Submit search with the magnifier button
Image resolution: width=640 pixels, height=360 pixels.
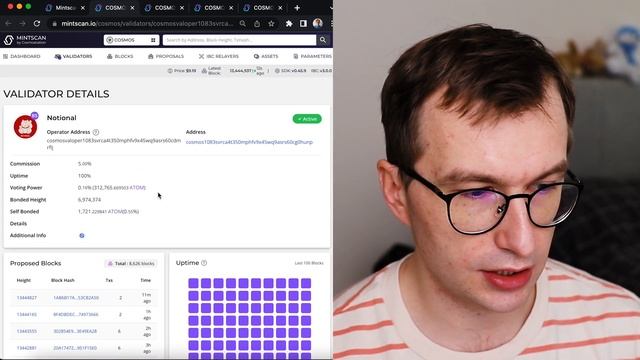pos(323,40)
